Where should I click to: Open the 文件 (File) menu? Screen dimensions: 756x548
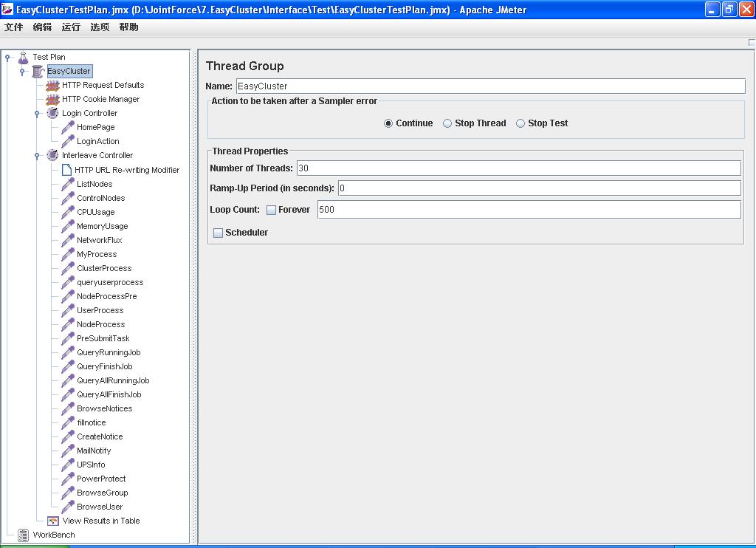click(x=13, y=27)
